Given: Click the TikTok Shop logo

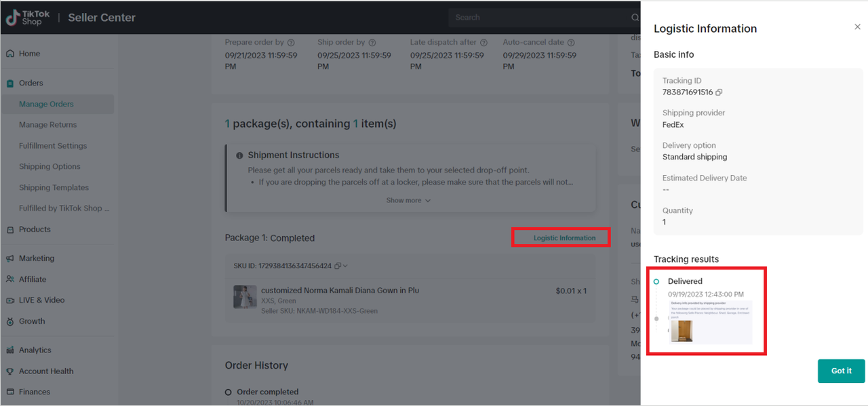Looking at the screenshot, I should point(24,18).
